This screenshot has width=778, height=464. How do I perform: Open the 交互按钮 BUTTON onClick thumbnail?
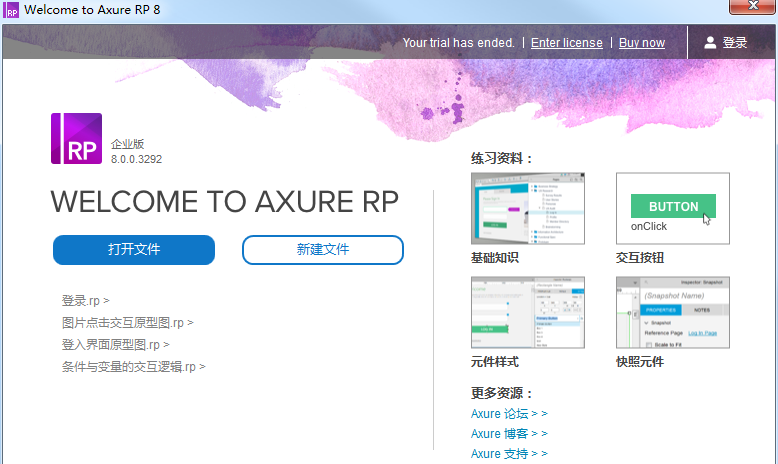[673, 208]
